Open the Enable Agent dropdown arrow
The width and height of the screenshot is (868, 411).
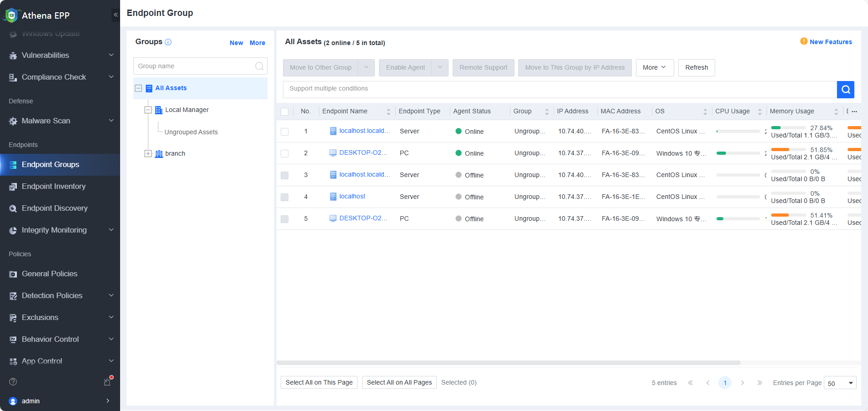pyautogui.click(x=440, y=67)
